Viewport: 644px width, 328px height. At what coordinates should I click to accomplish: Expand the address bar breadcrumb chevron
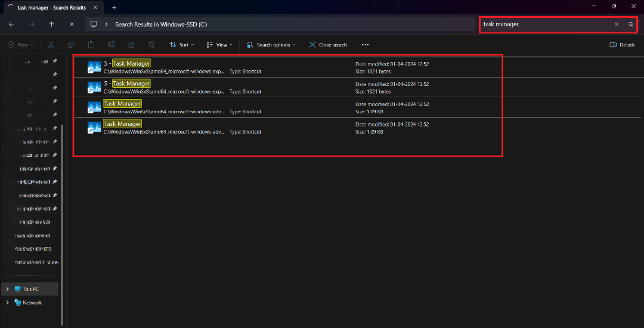click(106, 24)
